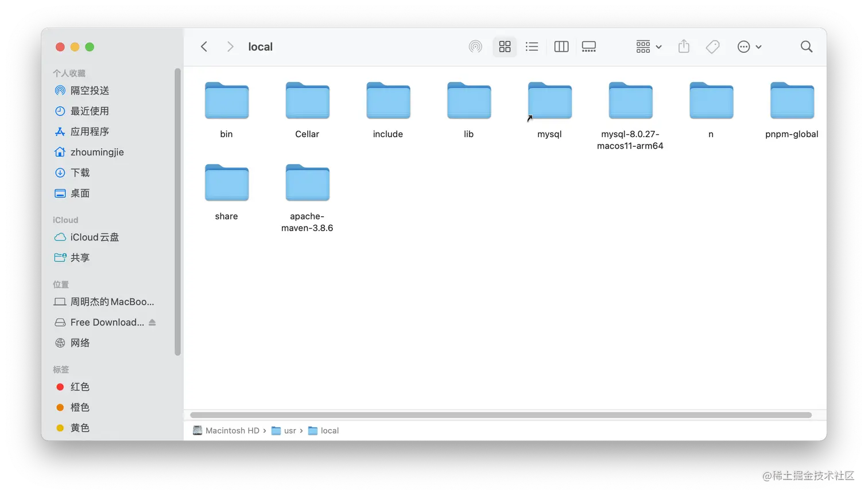Select the Cellar folder
Screen dimensions: 868x495
307,110
